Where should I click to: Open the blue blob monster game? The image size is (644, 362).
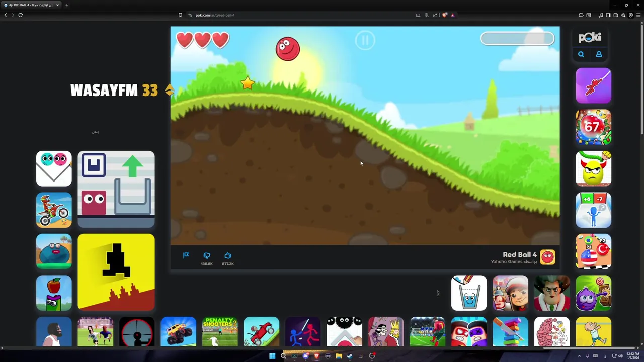tap(54, 251)
